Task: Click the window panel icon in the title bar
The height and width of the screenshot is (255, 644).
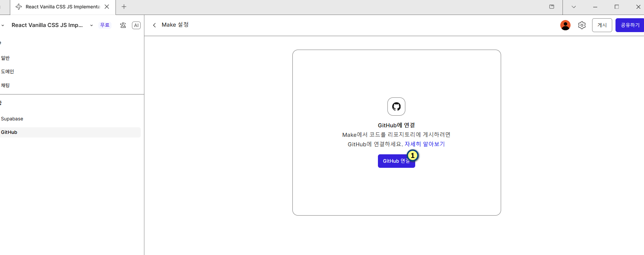Action: point(552,7)
